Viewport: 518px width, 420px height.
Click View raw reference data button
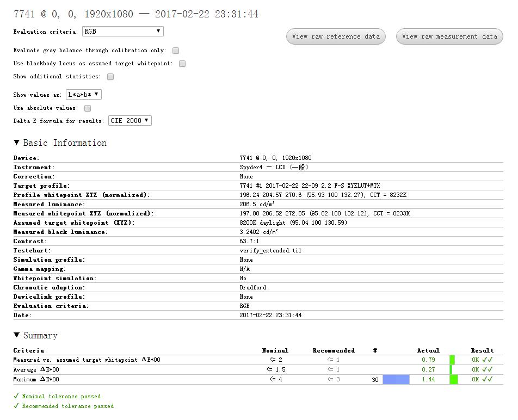[336, 36]
